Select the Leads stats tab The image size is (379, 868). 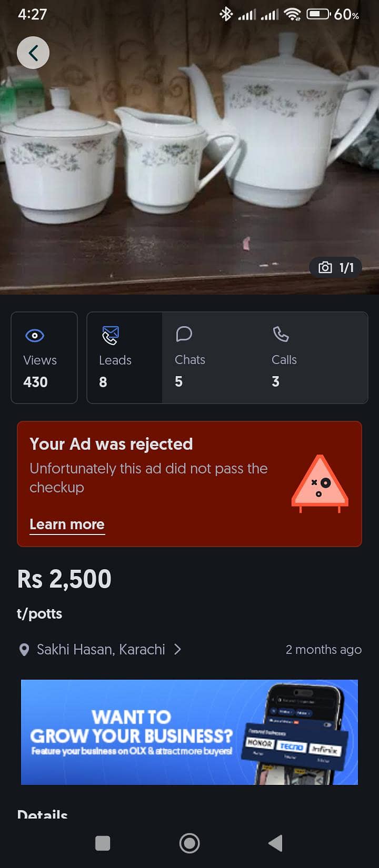[125, 358]
